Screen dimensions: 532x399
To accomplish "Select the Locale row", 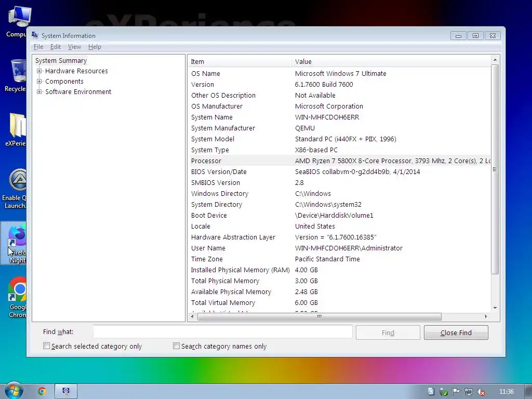I will tap(339, 227).
